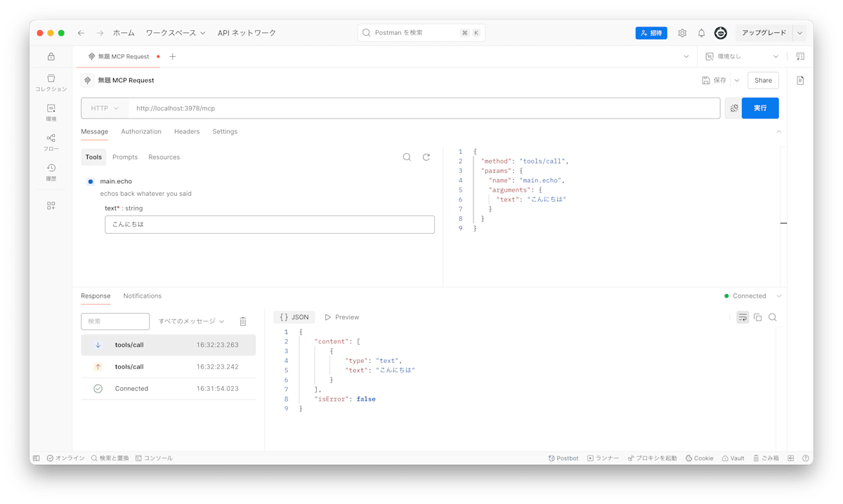Open the no-environment selector dropdown

743,56
